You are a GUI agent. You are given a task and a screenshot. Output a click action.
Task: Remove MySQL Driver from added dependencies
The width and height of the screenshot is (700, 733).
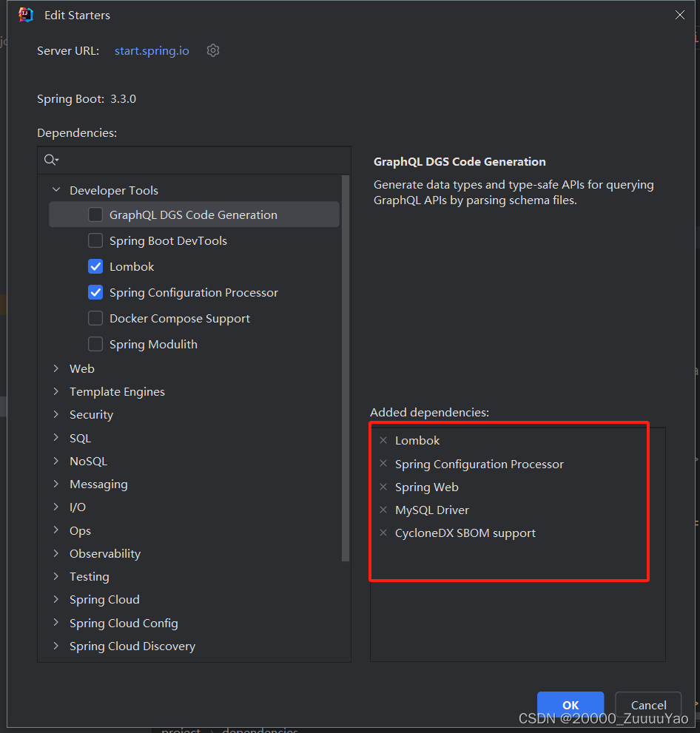coord(383,510)
